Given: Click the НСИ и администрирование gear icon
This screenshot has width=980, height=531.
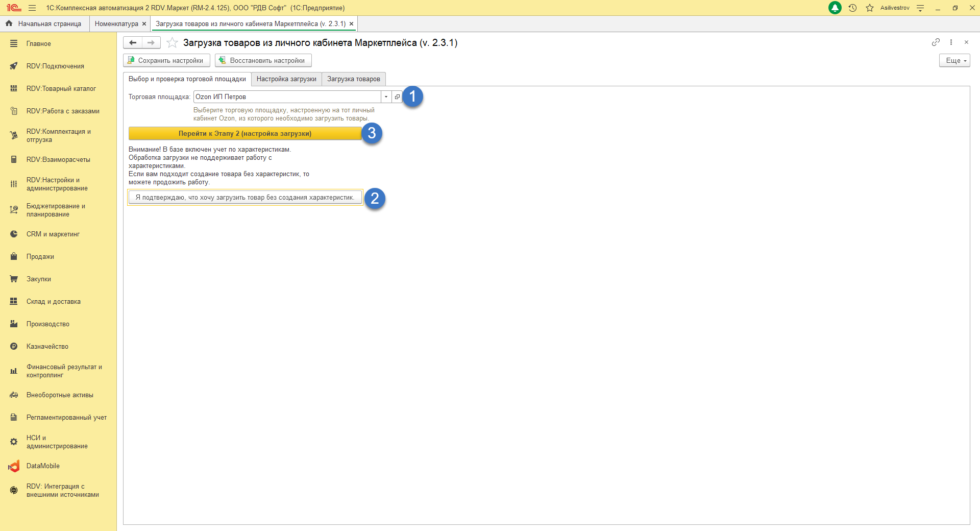Looking at the screenshot, I should coord(14,442).
